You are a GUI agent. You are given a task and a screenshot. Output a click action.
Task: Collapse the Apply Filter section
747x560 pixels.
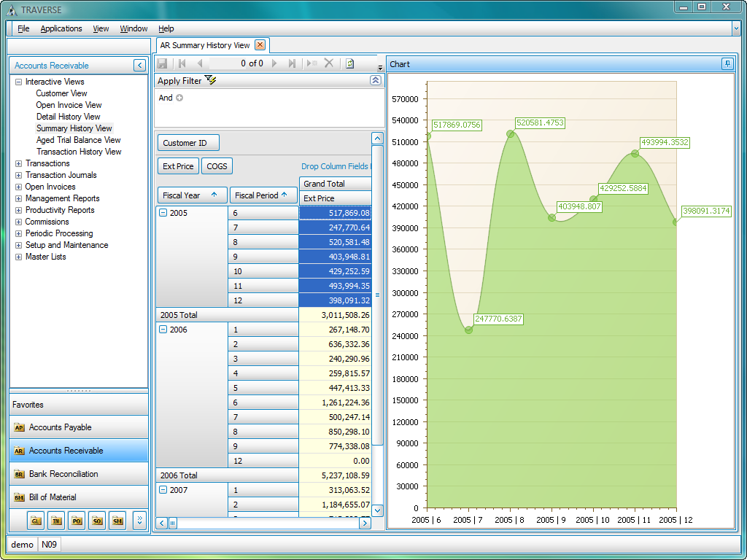point(376,80)
